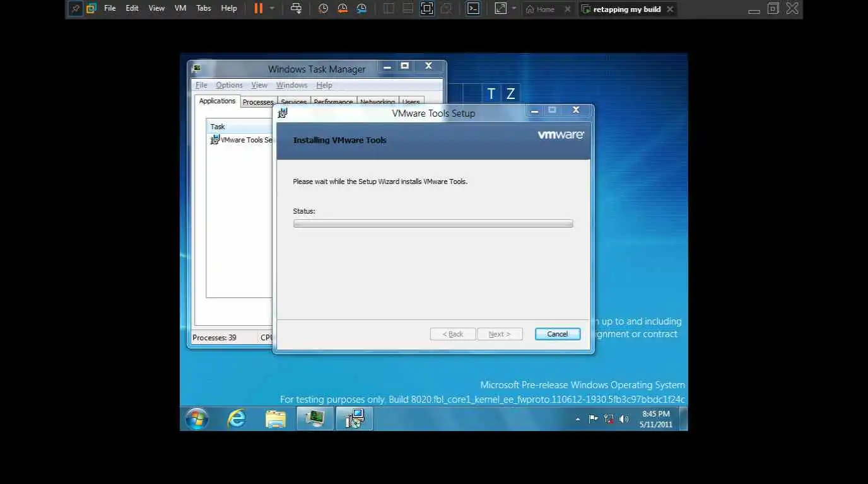
Task: Switch to the Services tab
Action: tap(293, 102)
